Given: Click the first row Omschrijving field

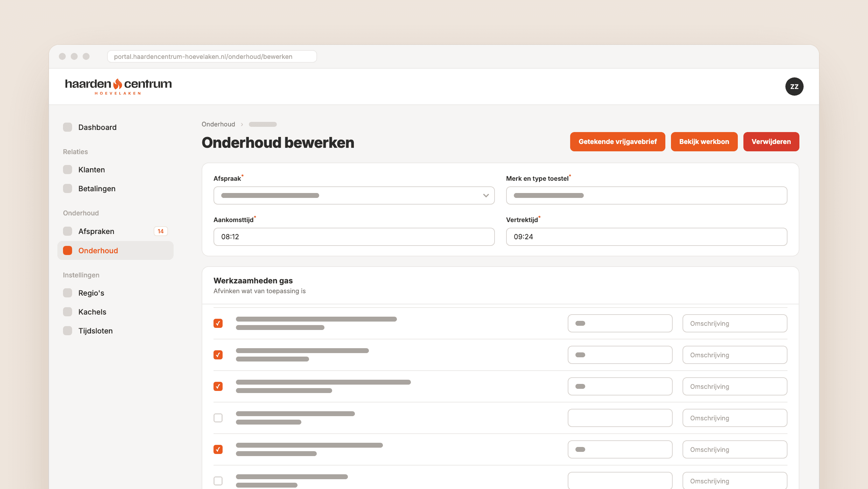Looking at the screenshot, I should point(735,323).
